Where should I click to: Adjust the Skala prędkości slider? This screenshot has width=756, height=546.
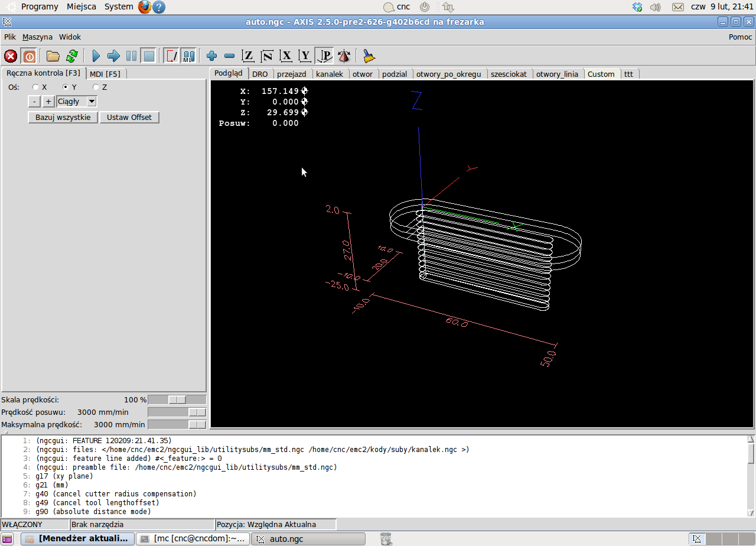pos(177,400)
